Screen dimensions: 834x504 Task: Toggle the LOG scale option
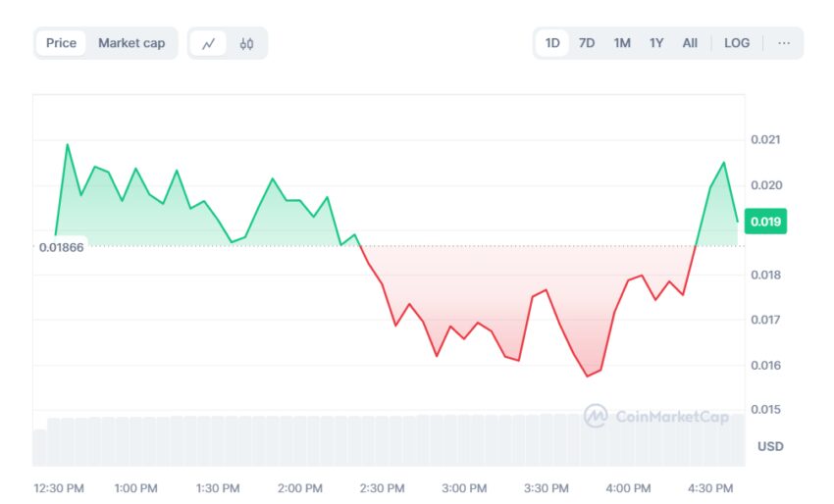tap(737, 43)
